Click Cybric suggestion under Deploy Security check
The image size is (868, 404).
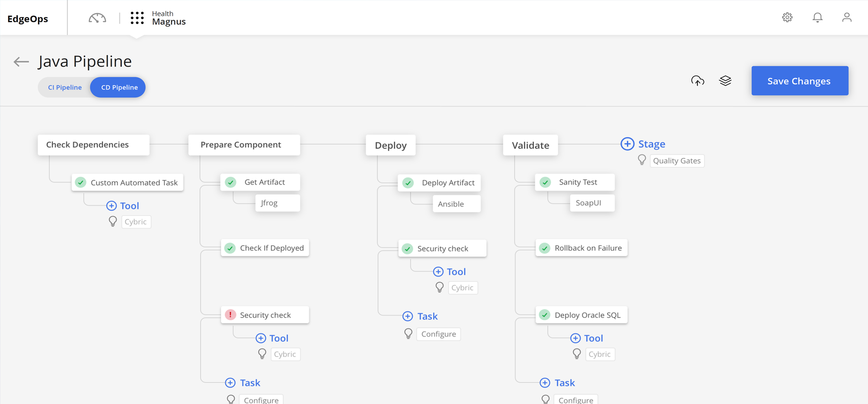coord(463,288)
